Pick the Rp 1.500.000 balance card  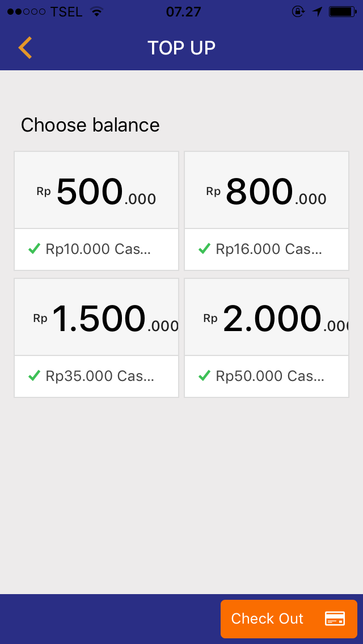pyautogui.click(x=96, y=318)
